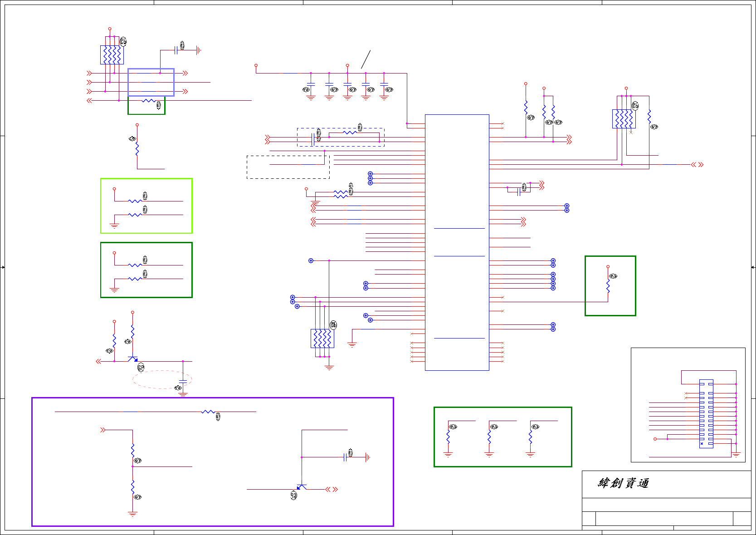Screen dimensions: 756x535
Task: Select the light-green bordered resistor box
Action: tap(146, 206)
